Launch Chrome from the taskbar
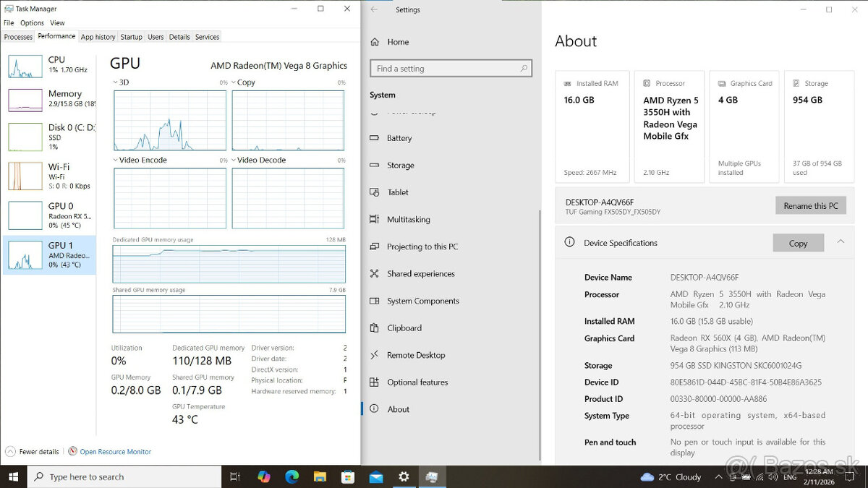This screenshot has width=868, height=488. 292,476
